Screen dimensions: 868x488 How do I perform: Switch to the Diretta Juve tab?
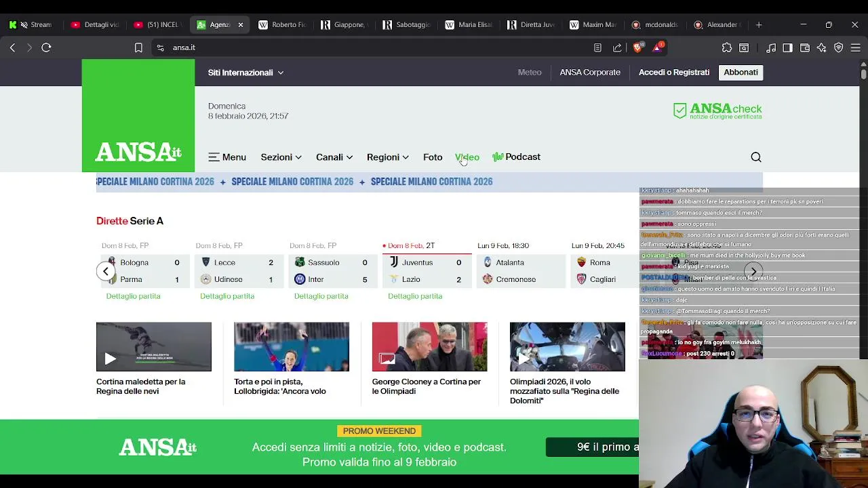pyautogui.click(x=530, y=24)
